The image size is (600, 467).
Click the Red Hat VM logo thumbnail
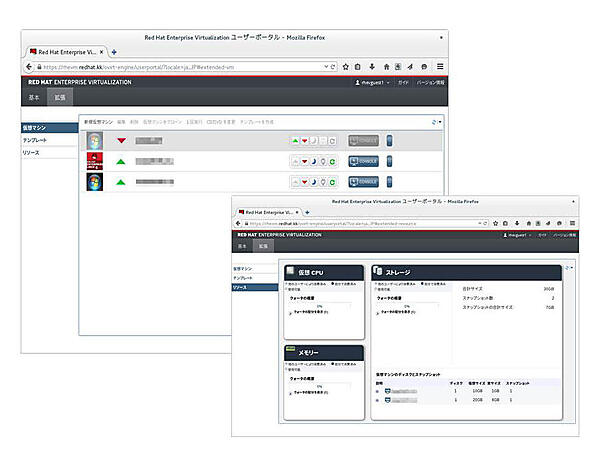click(x=95, y=161)
